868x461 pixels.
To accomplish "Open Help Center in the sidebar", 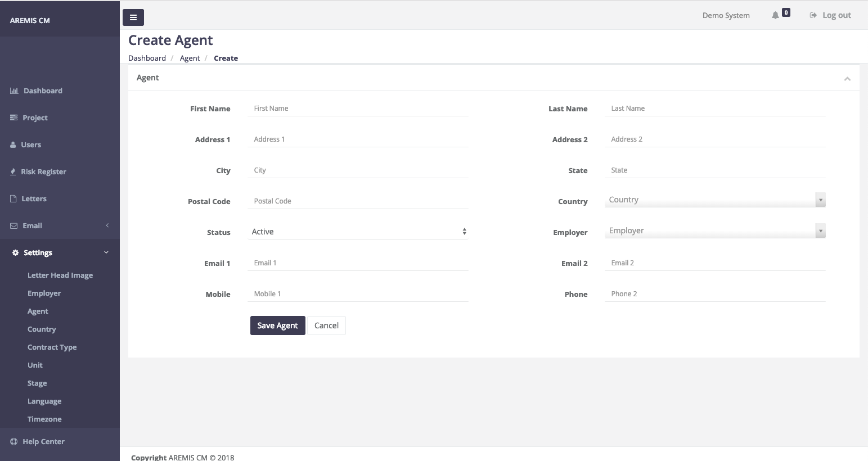I will coord(43,441).
